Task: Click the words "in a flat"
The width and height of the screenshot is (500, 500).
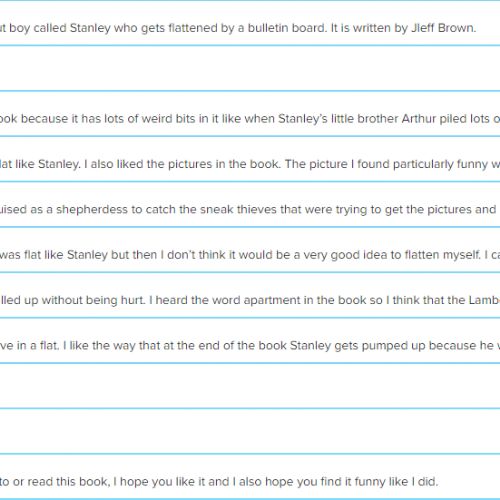Action: coord(38,346)
